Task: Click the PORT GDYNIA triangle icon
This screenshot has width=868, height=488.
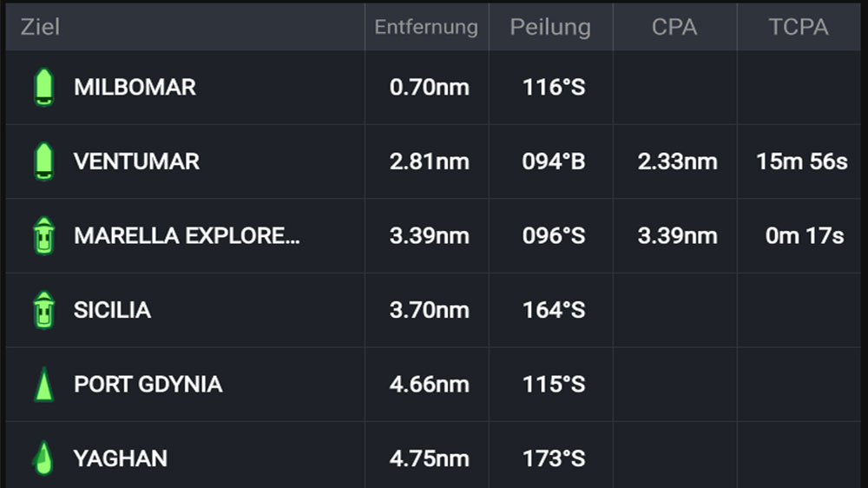Action: click(43, 385)
